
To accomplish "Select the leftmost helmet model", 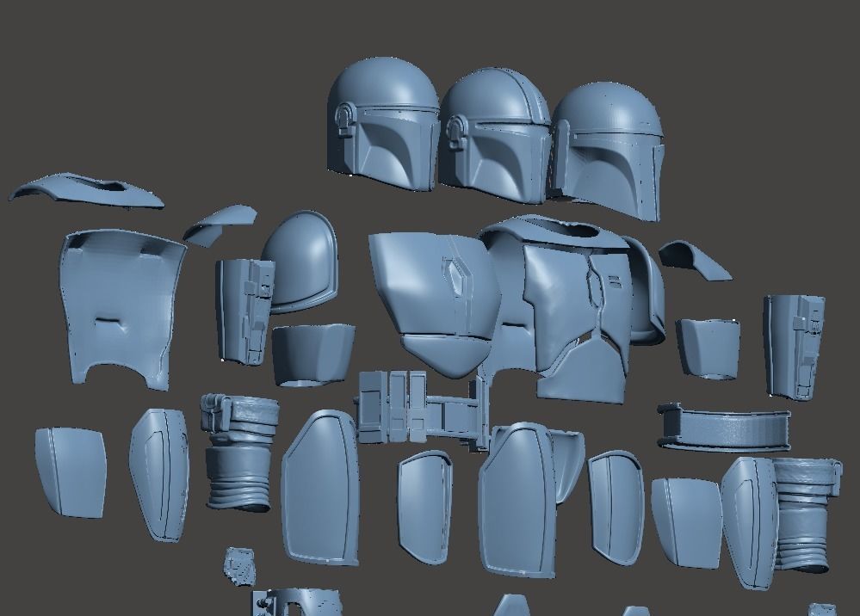I will 382,123.
